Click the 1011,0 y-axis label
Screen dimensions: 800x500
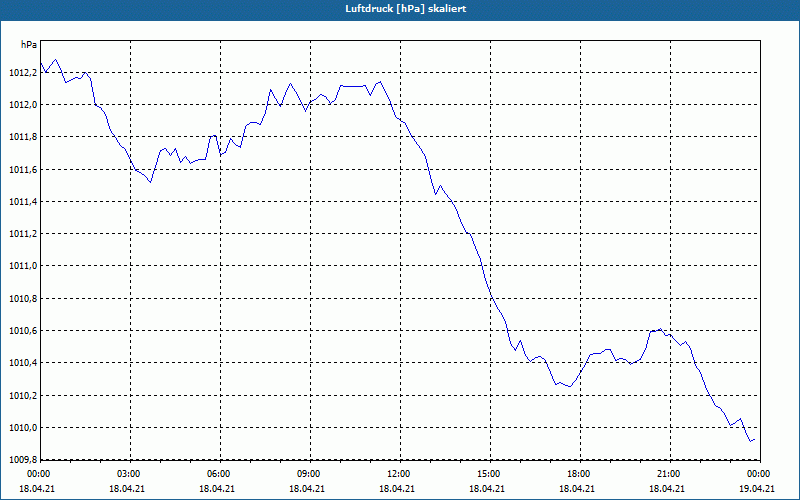pyautogui.click(x=23, y=266)
